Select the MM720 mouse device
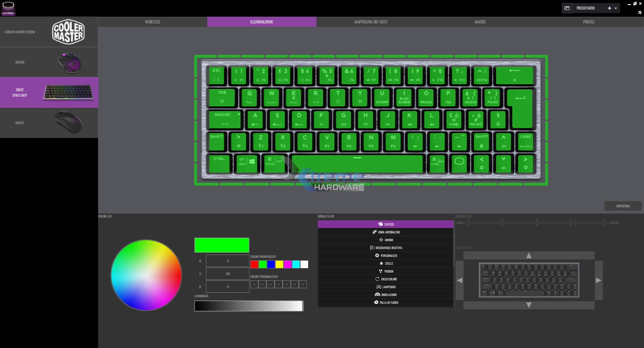The width and height of the screenshot is (644, 348). pos(49,62)
